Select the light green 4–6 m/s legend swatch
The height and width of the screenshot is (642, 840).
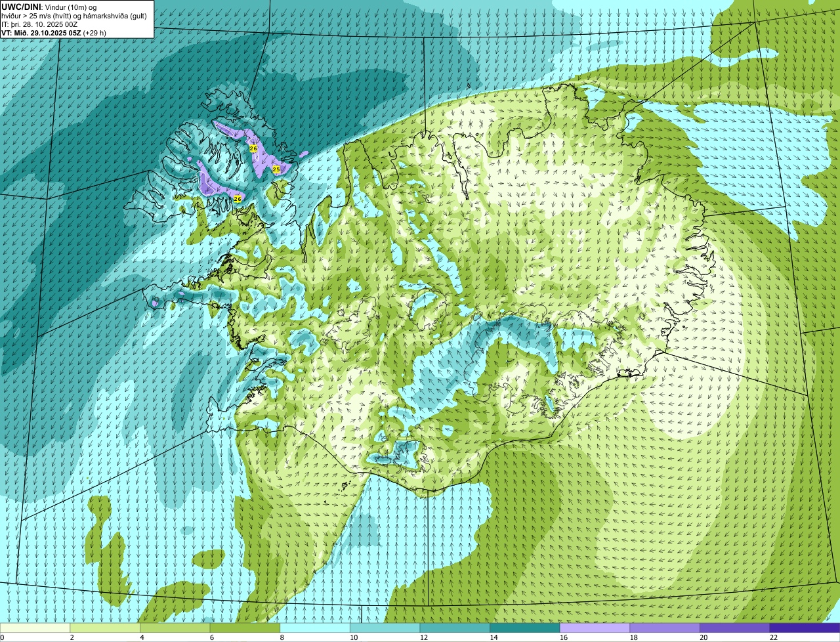tap(175, 628)
